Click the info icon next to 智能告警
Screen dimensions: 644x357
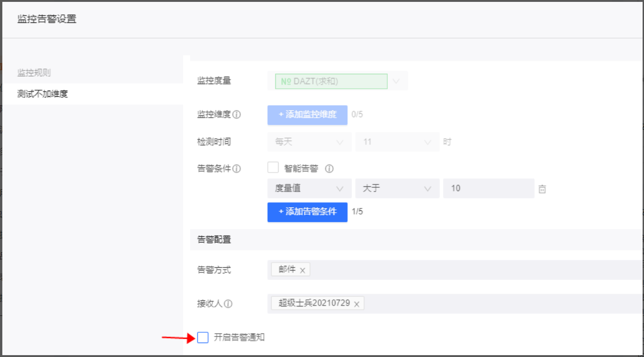329,169
